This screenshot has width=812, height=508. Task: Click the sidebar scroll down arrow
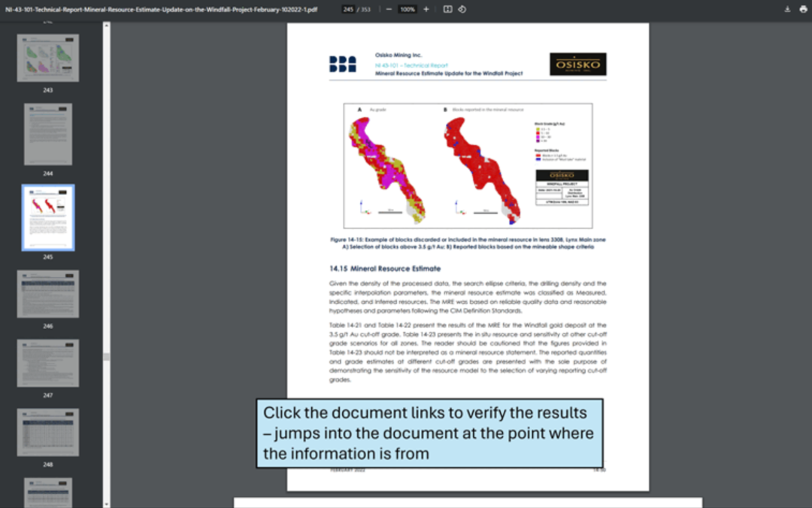106,503
